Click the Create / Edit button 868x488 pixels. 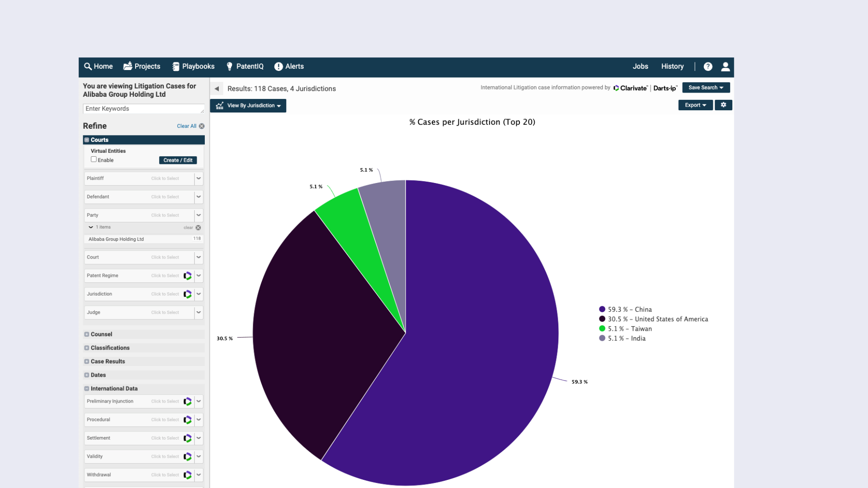[178, 160]
